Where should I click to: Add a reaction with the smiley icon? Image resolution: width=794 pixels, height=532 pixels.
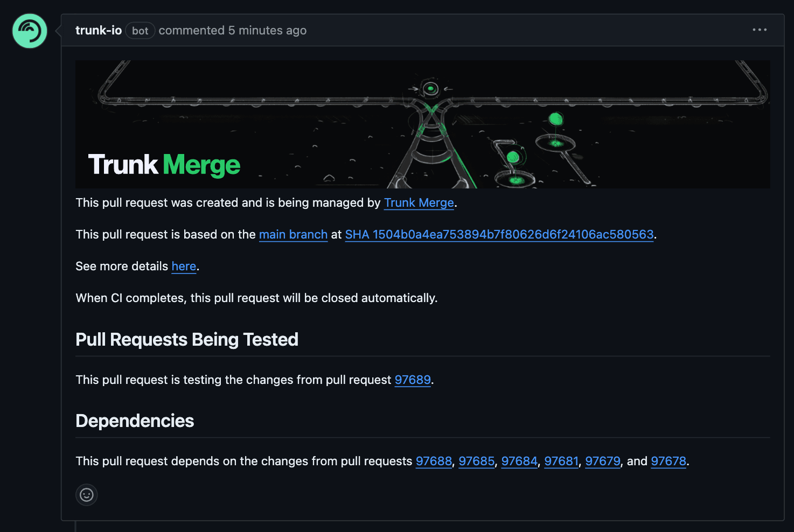pos(86,495)
